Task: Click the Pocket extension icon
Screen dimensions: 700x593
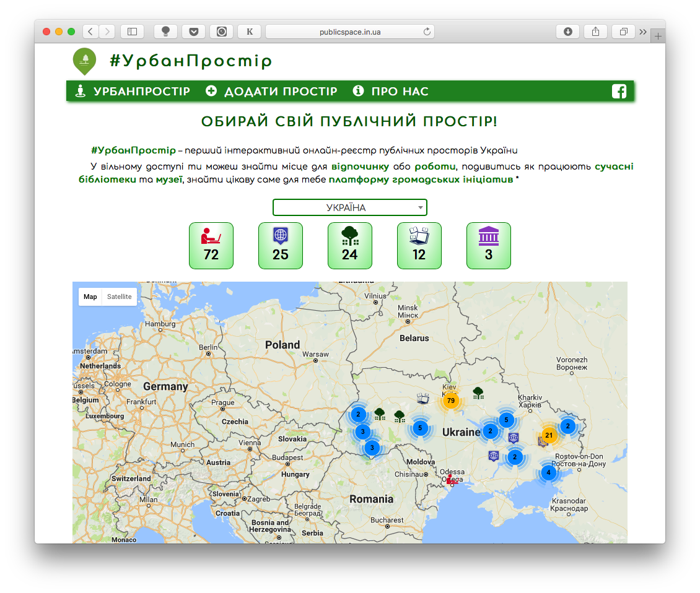Action: coord(194,32)
